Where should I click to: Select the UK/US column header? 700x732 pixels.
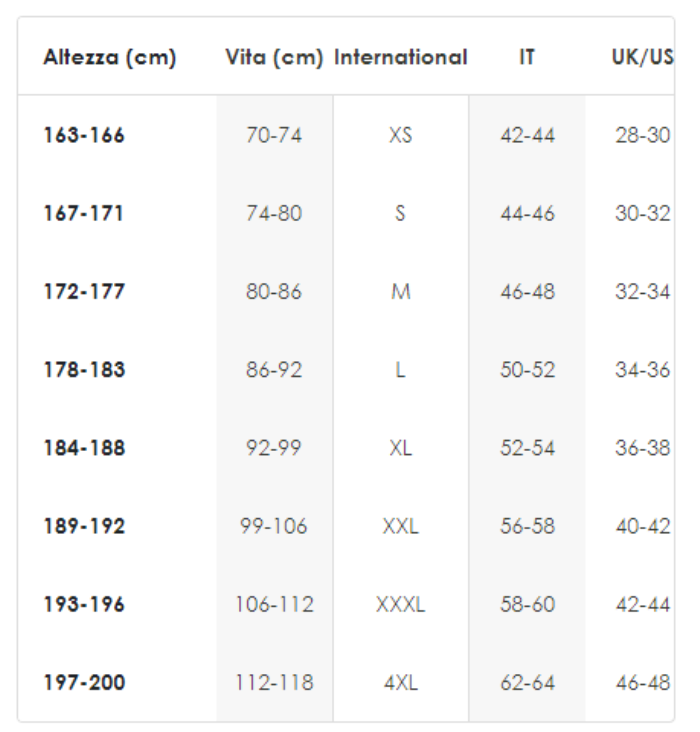[642, 58]
